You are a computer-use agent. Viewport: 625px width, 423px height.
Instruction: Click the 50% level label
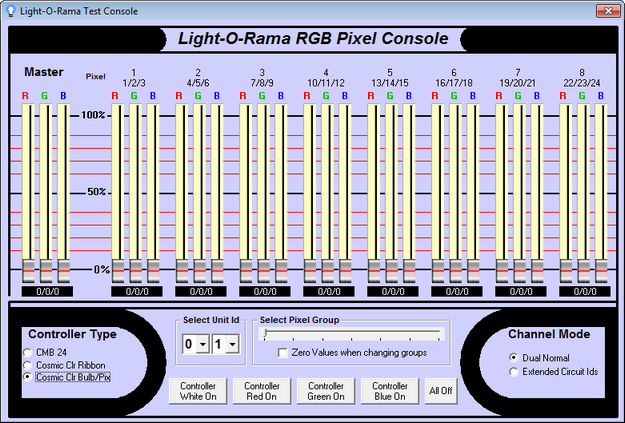click(x=97, y=192)
